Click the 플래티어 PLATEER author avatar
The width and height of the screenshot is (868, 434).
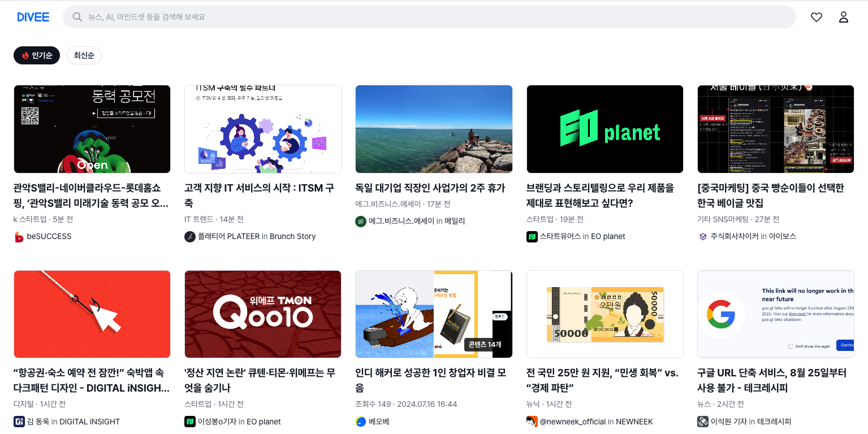click(x=190, y=237)
